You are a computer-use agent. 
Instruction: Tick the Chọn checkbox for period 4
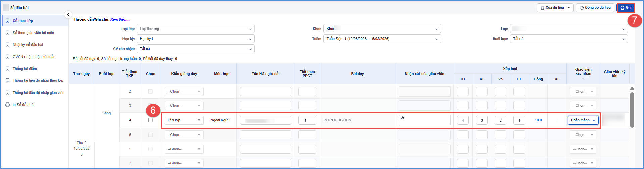click(150, 120)
